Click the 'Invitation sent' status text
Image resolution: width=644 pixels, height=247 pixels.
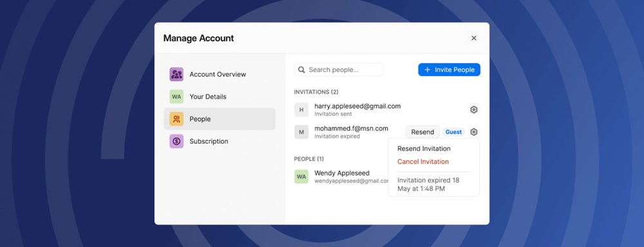[x=333, y=114]
